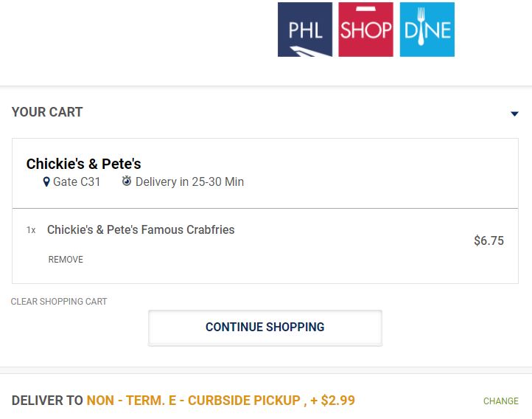Click the location pin icon beside Gate C31
The image size is (532, 419).
[x=46, y=182]
